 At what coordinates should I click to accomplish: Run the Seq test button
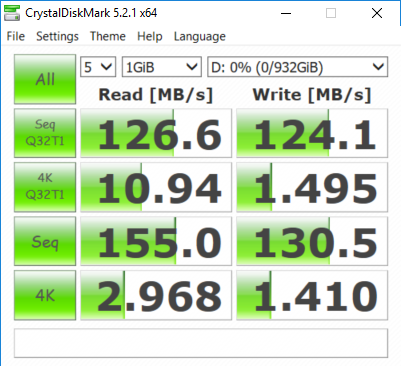coord(45,241)
